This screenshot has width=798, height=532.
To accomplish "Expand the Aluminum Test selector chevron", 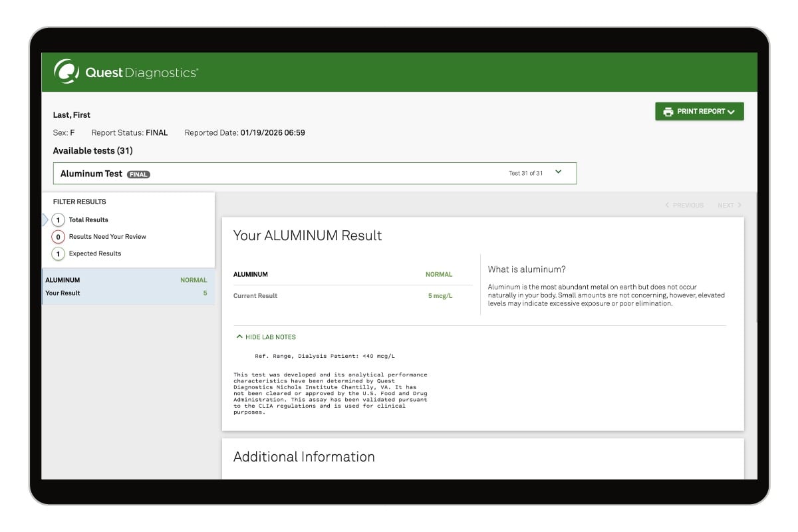I will point(558,172).
